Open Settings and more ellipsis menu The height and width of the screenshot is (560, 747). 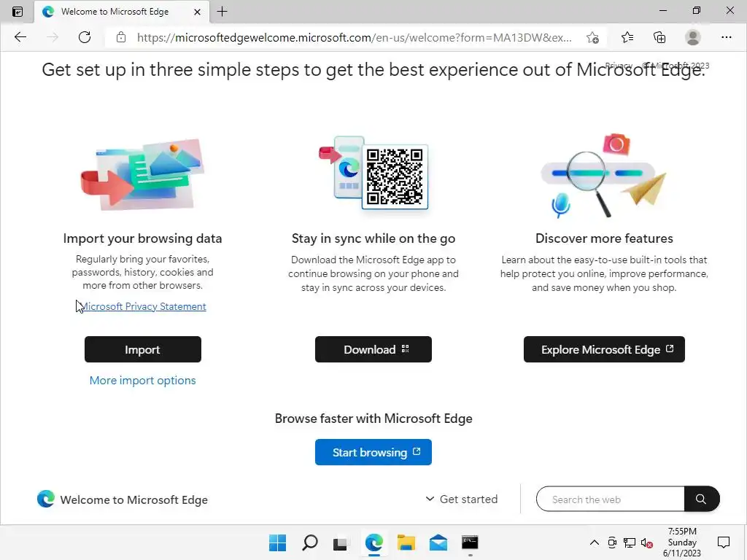pyautogui.click(x=726, y=37)
